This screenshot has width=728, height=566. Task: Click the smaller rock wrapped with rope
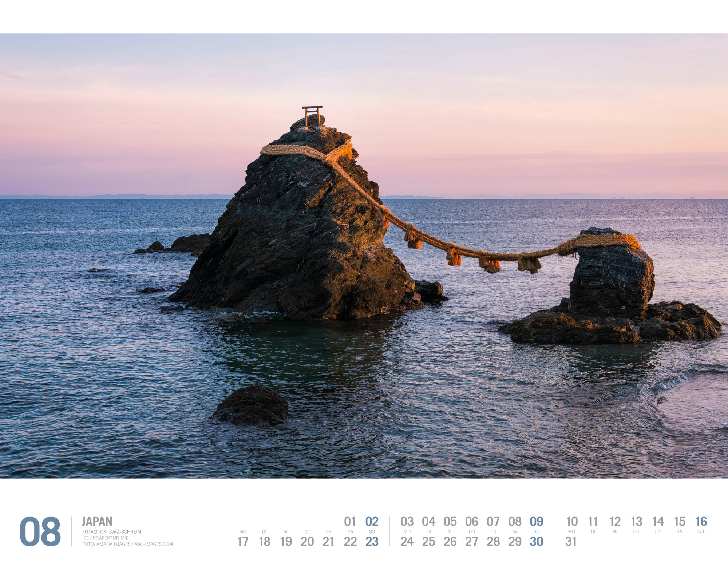click(x=612, y=277)
